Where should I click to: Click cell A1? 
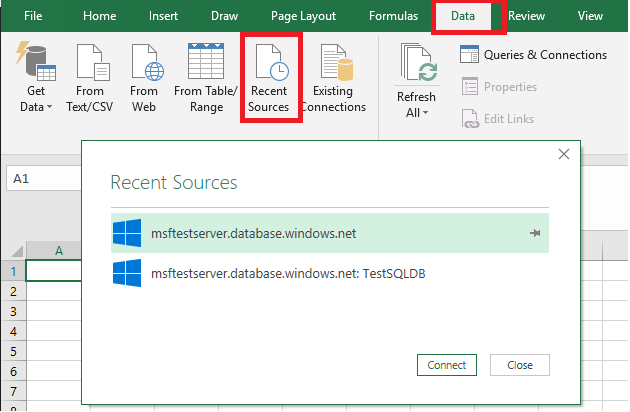[x=54, y=271]
